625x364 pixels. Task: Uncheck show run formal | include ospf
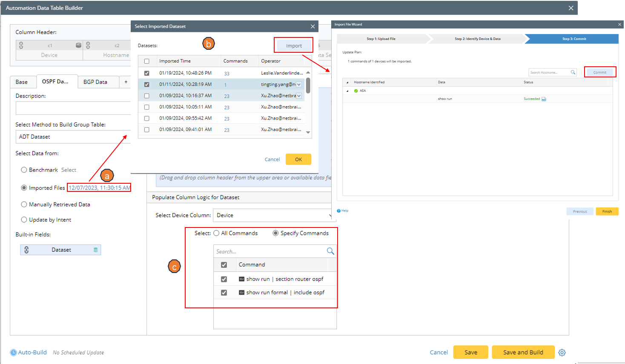224,293
